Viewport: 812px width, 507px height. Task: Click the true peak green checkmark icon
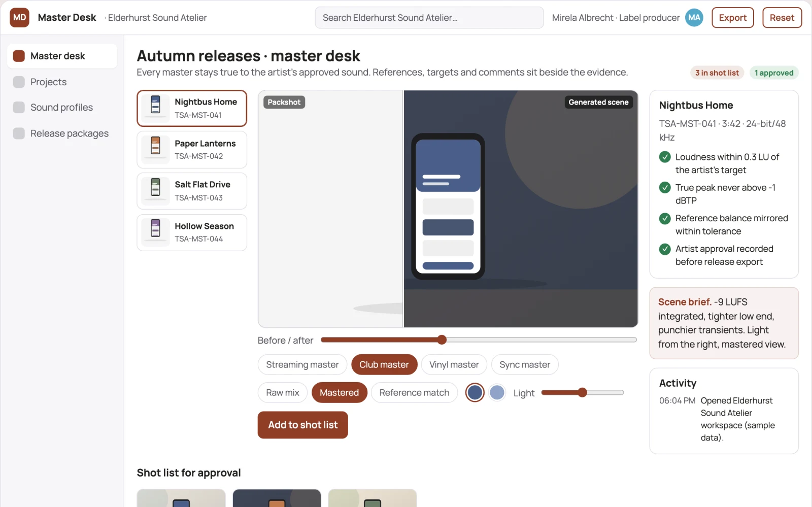click(x=665, y=188)
